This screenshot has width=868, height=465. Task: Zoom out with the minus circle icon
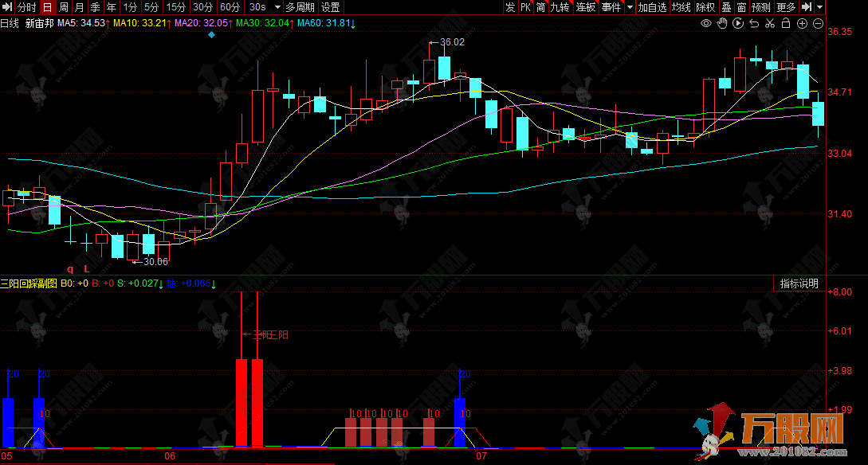click(x=819, y=24)
